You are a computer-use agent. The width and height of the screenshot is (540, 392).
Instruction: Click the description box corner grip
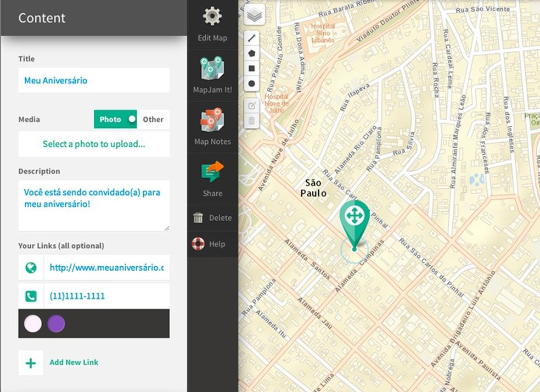167,228
